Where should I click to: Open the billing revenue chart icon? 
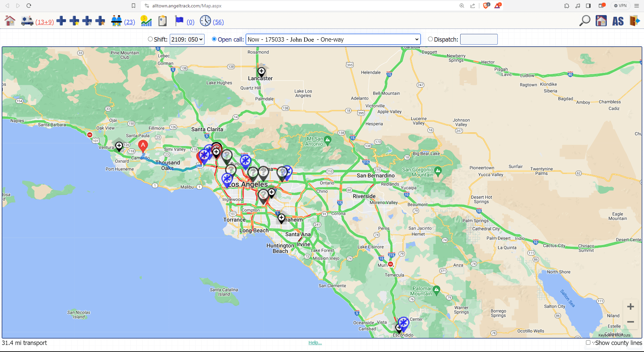coord(146,21)
